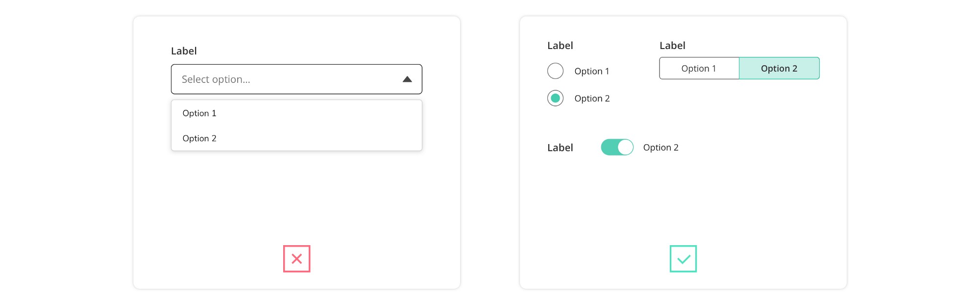
Task: Click the 'Select option...' placeholder text
Action: click(x=216, y=79)
